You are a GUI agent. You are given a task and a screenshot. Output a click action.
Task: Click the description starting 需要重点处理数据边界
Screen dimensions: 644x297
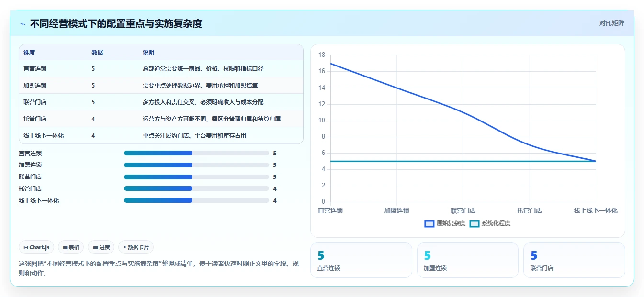coord(200,86)
